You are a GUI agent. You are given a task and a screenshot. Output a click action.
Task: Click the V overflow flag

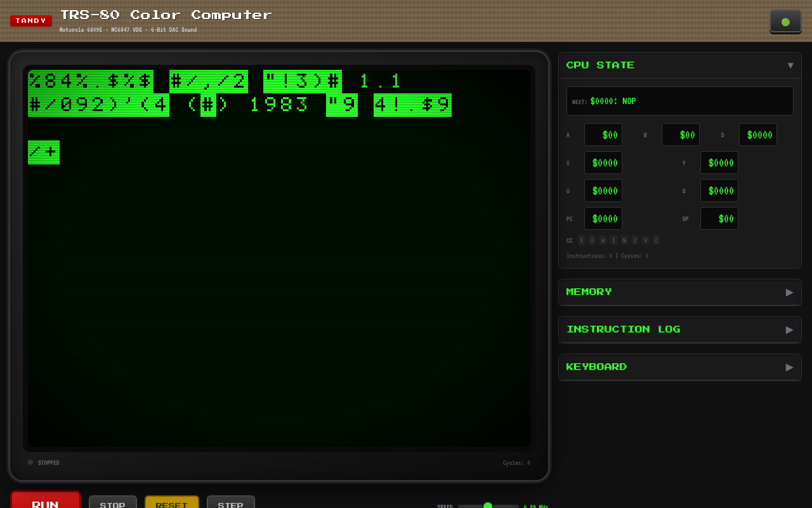pos(646,241)
